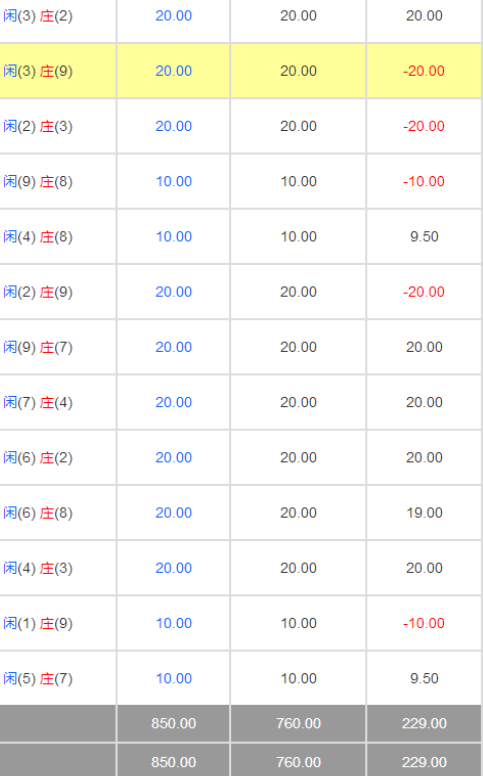Click the black 20.00 in 闲(4) 庄(3) row's middle column
The height and width of the screenshot is (776, 483).
click(298, 568)
